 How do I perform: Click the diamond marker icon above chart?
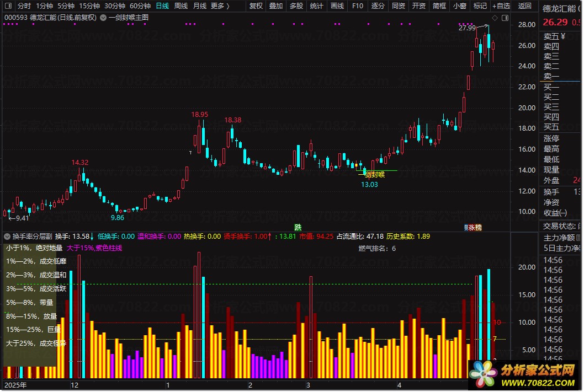tap(495, 18)
